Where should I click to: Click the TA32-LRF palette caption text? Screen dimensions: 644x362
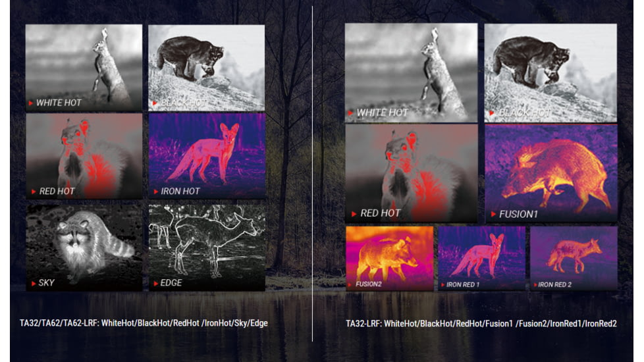click(481, 323)
